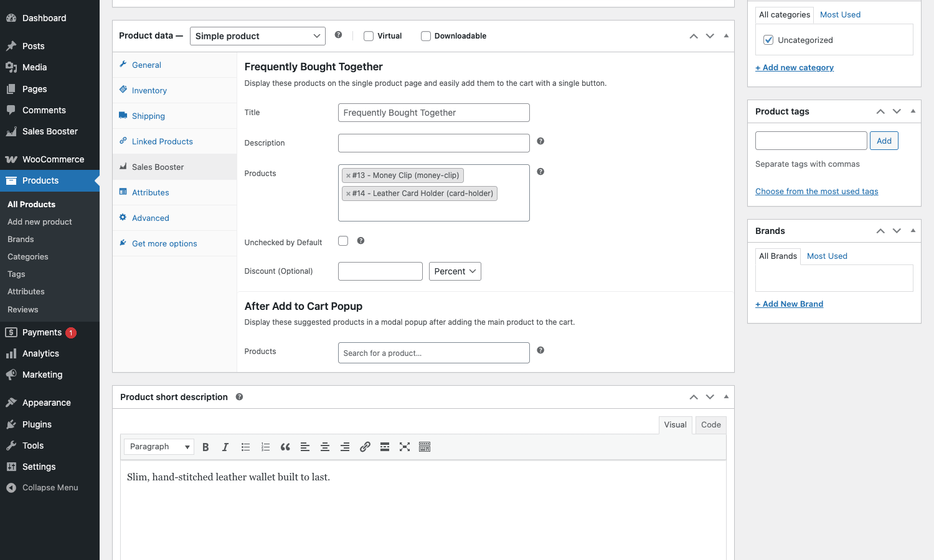Click Choose from the most used tags
934x560 pixels.
(x=817, y=191)
